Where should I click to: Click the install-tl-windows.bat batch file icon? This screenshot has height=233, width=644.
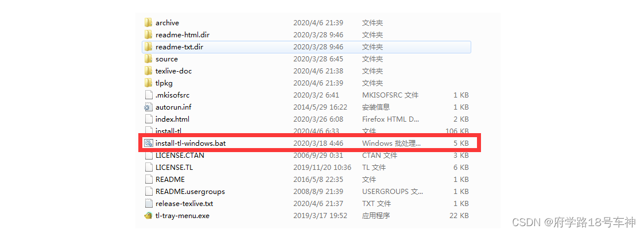click(148, 143)
